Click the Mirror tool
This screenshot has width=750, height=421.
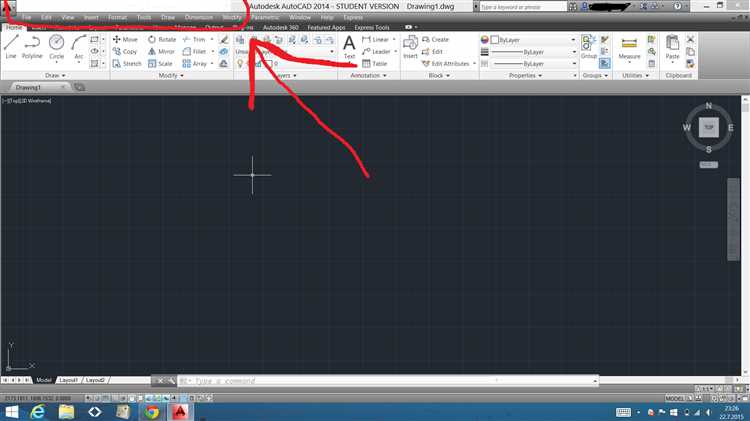[x=161, y=51]
